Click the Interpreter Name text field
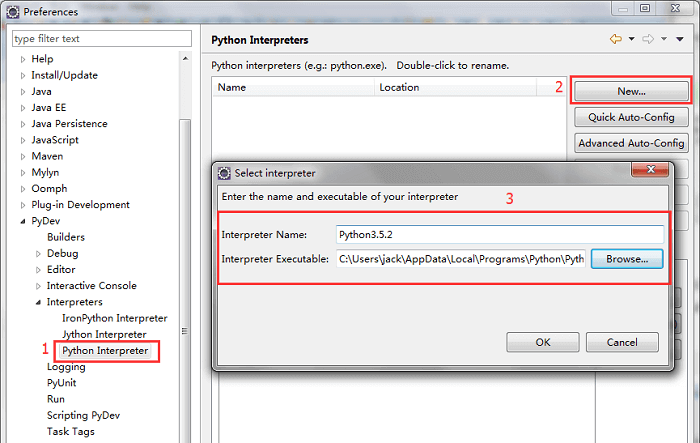 [500, 234]
